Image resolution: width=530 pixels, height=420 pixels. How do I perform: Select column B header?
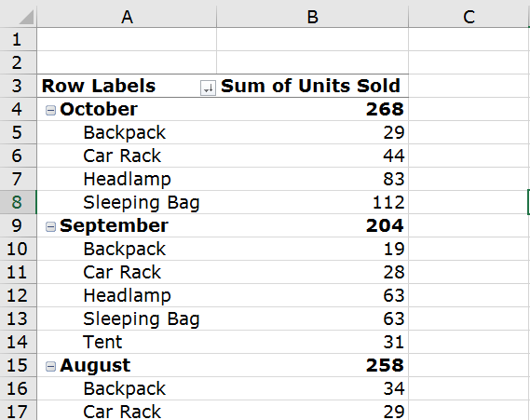click(312, 16)
